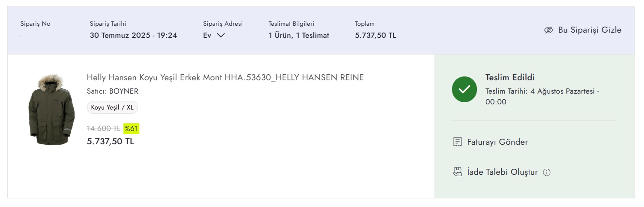The image size is (644, 207).
Task: Open the green jacket product thumbnail
Action: click(x=51, y=110)
